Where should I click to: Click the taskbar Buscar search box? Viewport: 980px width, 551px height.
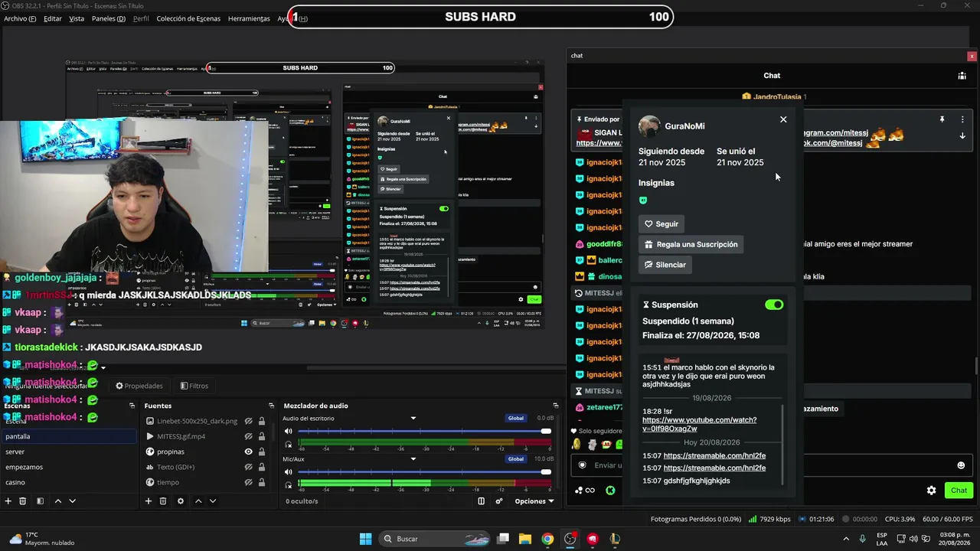pos(433,539)
